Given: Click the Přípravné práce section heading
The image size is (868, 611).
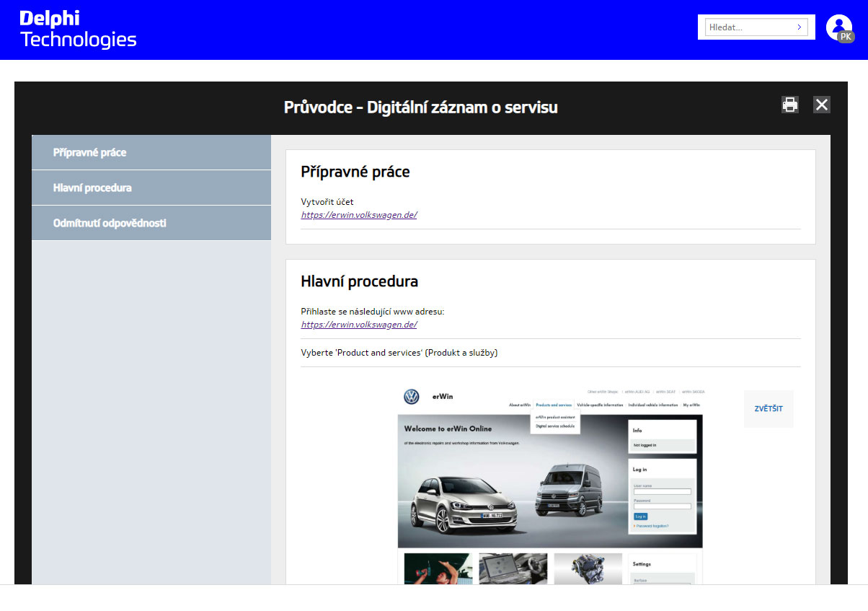Looking at the screenshot, I should pyautogui.click(x=355, y=172).
